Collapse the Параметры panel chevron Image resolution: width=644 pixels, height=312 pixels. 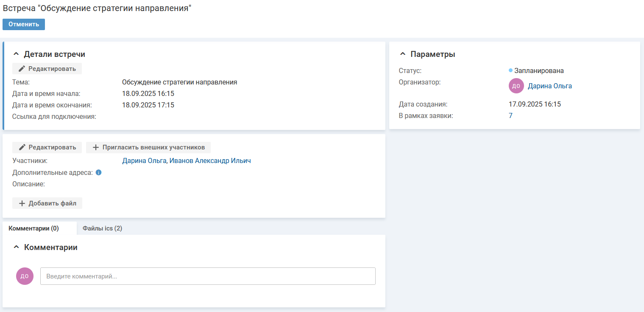(x=403, y=54)
